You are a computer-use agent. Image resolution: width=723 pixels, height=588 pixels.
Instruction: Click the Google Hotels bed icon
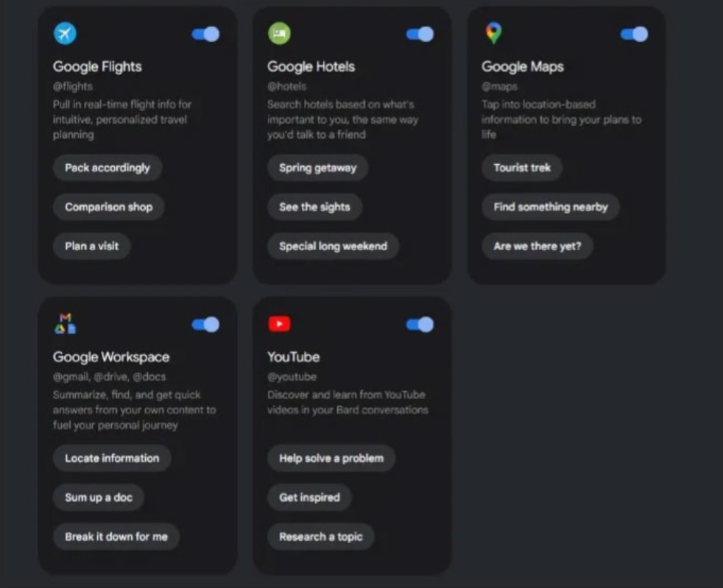click(279, 34)
